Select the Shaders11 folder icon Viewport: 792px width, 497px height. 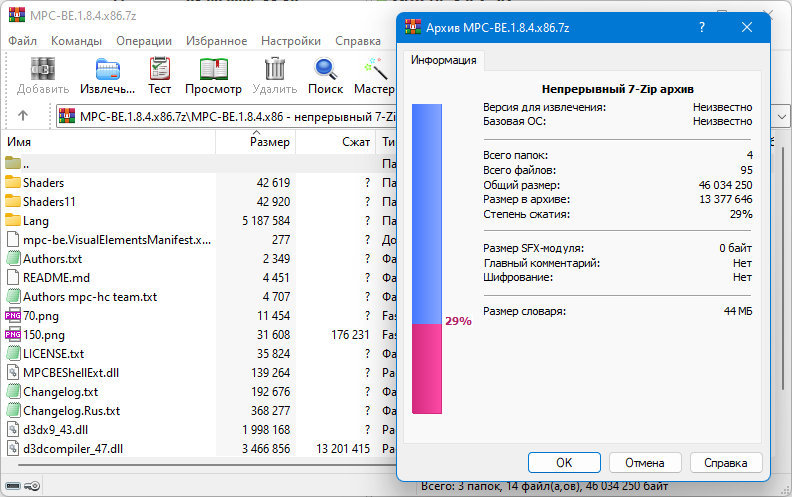click(13, 201)
